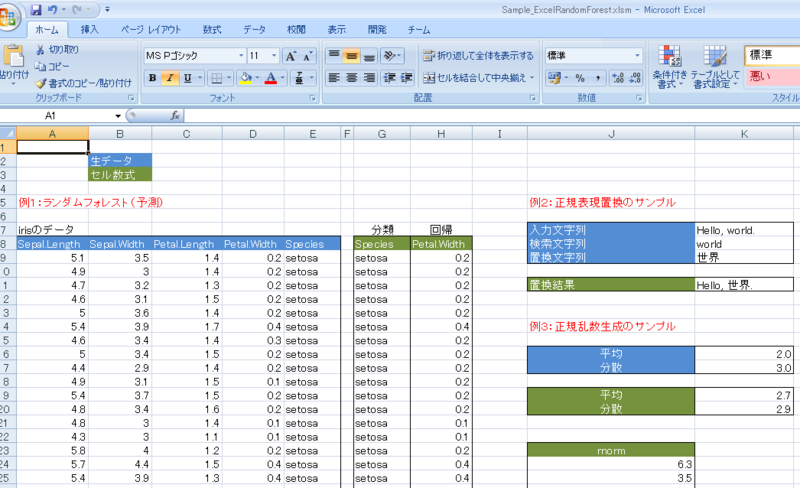Image resolution: width=800 pixels, height=488 pixels.
Task: Center text horizontally
Action: tap(352, 78)
